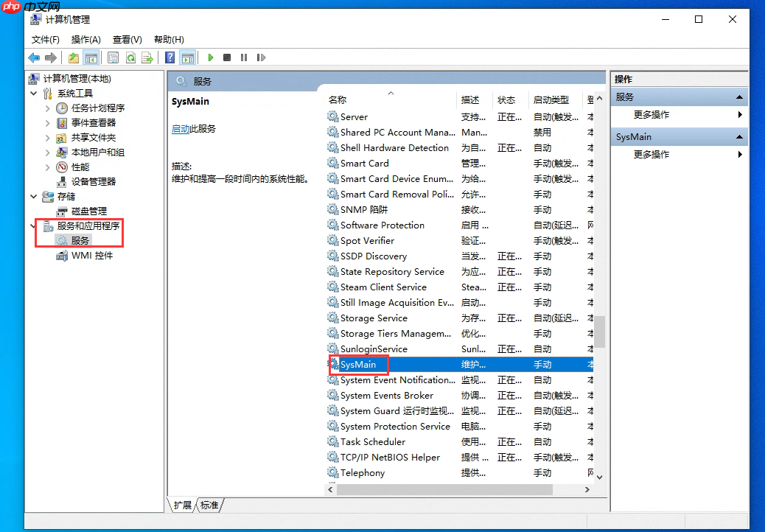Toggle the console tree pane visibility
This screenshot has height=532, width=765.
[x=91, y=57]
